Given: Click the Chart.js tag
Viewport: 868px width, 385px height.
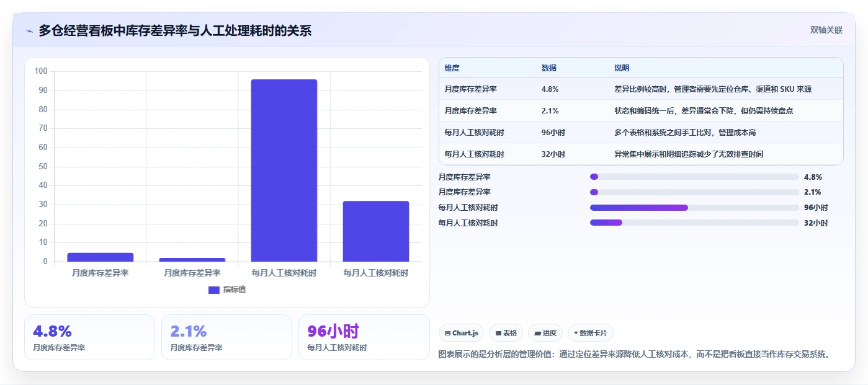Looking at the screenshot, I should tap(461, 333).
